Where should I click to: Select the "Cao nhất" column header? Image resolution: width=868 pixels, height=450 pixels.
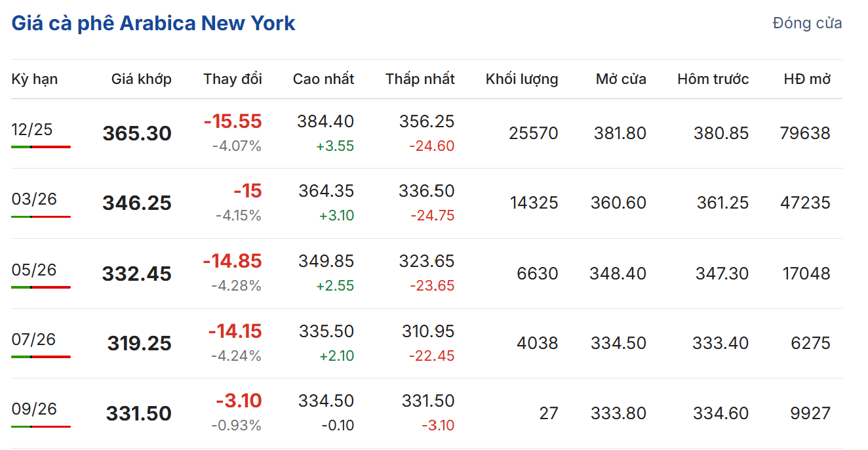323,79
